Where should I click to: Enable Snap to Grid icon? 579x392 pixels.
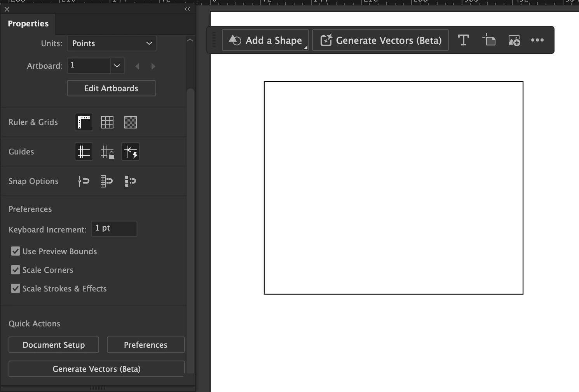point(107,181)
